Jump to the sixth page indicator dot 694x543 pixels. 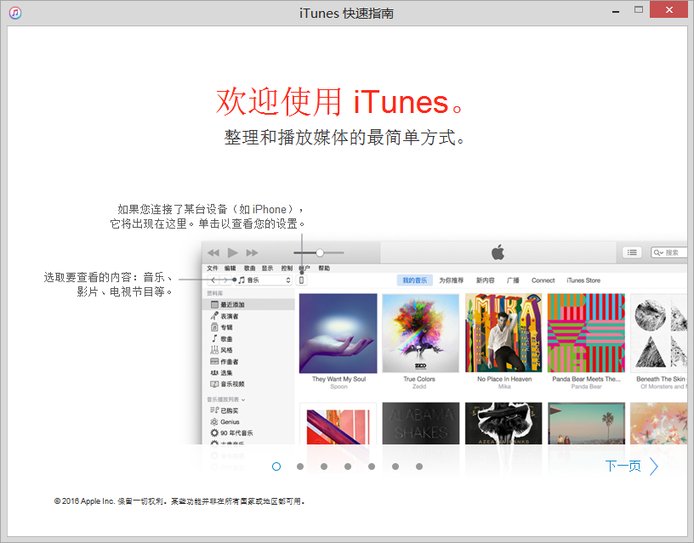[396, 466]
